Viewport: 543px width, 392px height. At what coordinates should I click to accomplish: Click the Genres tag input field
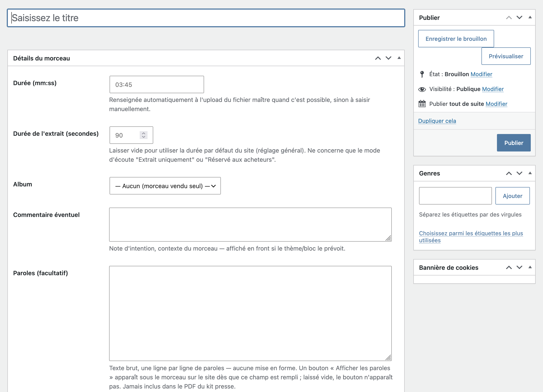455,196
